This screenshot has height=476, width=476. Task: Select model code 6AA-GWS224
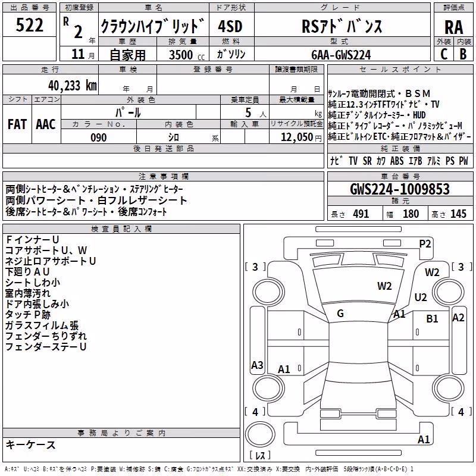point(341,55)
